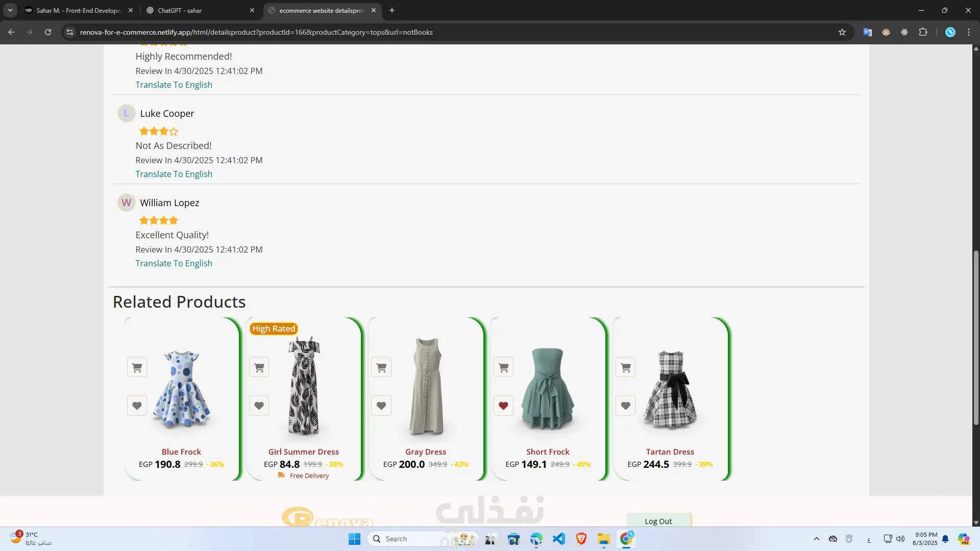
Task: Click the page vertical scrollbar thumb
Action: pos(976,337)
